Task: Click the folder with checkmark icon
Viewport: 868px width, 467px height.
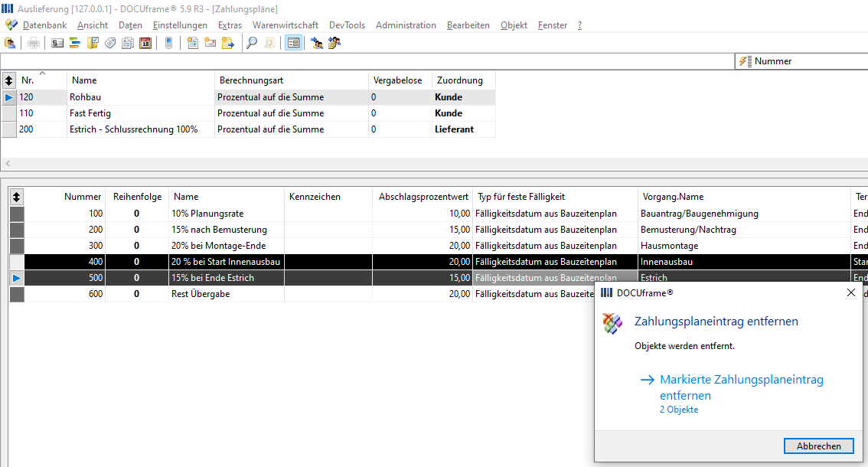Action: (93, 43)
